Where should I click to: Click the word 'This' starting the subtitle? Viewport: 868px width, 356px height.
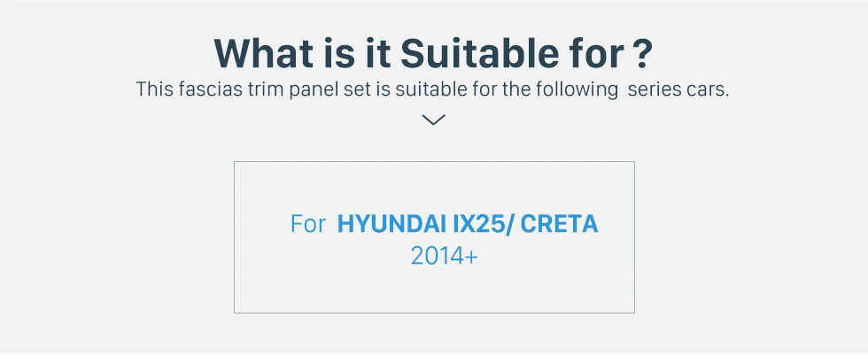coord(155,89)
